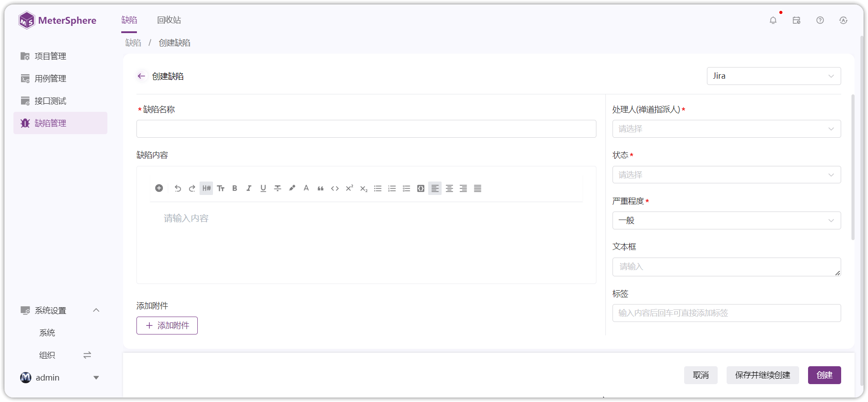This screenshot has width=868, height=402.
Task: Click the 添加附件 button
Action: pos(167,326)
